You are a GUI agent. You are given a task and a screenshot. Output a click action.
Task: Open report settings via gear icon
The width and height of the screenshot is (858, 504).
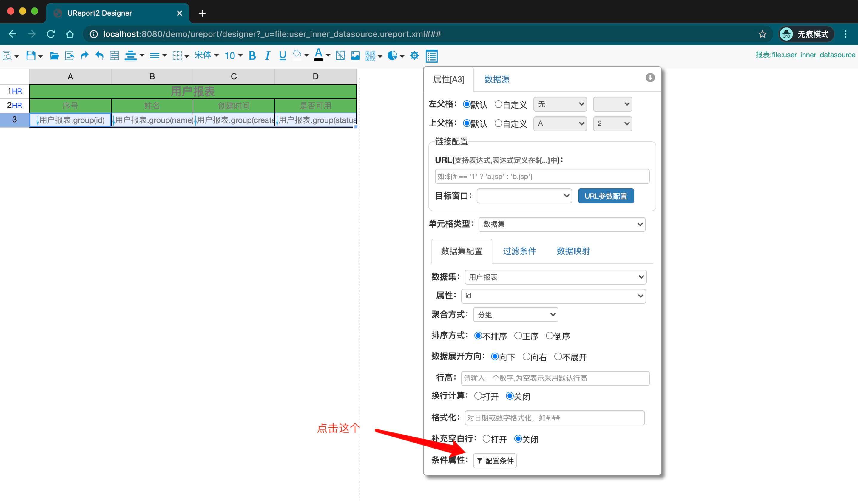(x=414, y=55)
